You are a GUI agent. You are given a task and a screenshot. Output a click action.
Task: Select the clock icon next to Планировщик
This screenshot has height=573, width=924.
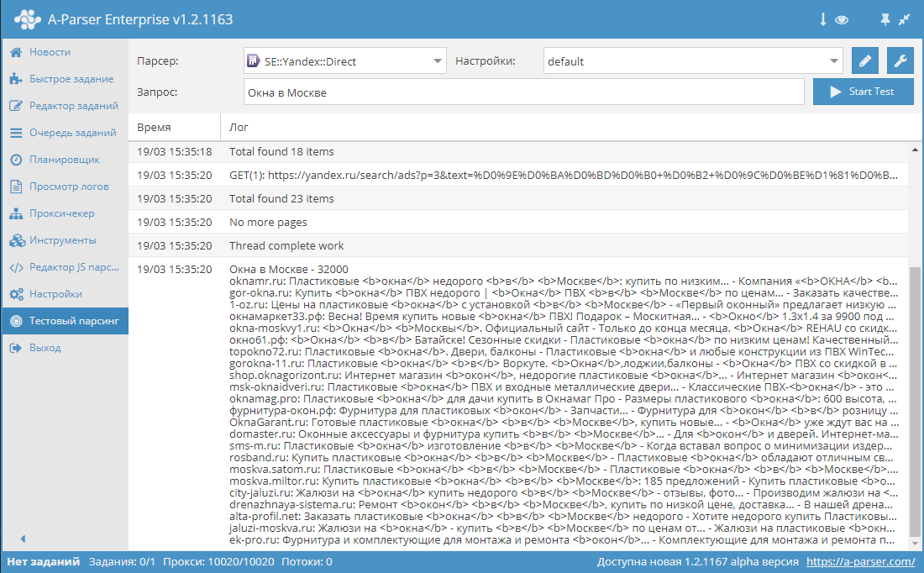14,158
